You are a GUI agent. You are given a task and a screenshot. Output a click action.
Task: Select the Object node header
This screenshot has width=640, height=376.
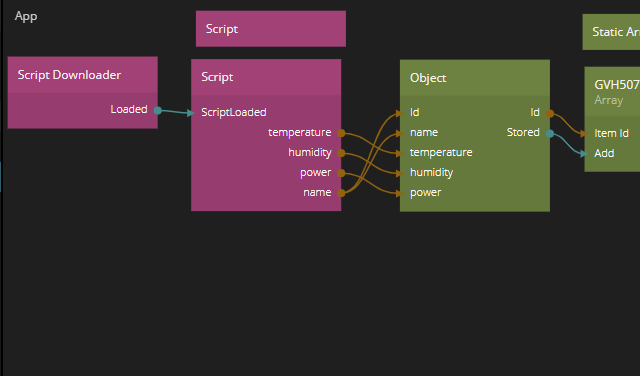pyautogui.click(x=475, y=78)
